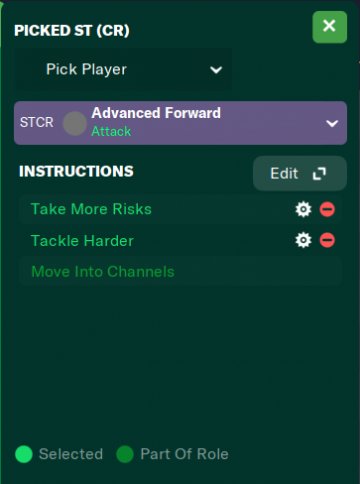Click the expand icon in Edit button
This screenshot has height=484, width=360.
point(319,174)
